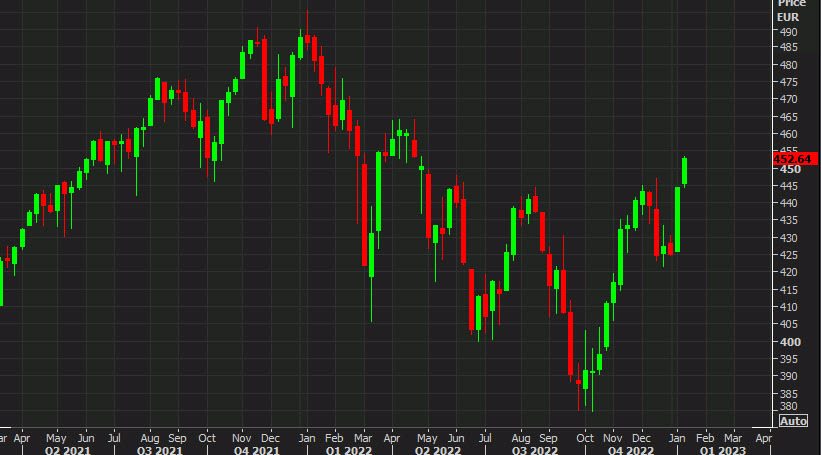Viewport: 821px width, 455px height.
Task: Click the Oct label above Q4 2022
Action: (x=585, y=438)
